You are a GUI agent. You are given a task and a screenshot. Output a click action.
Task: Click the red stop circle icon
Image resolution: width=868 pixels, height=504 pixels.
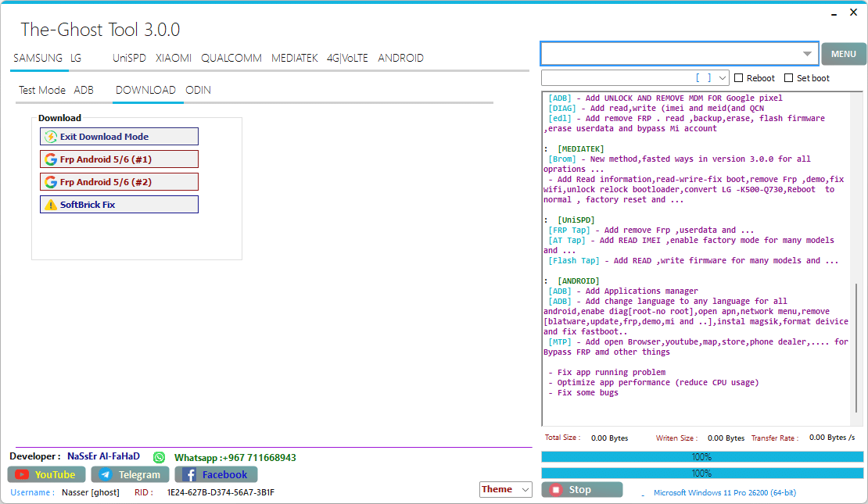[x=556, y=490]
